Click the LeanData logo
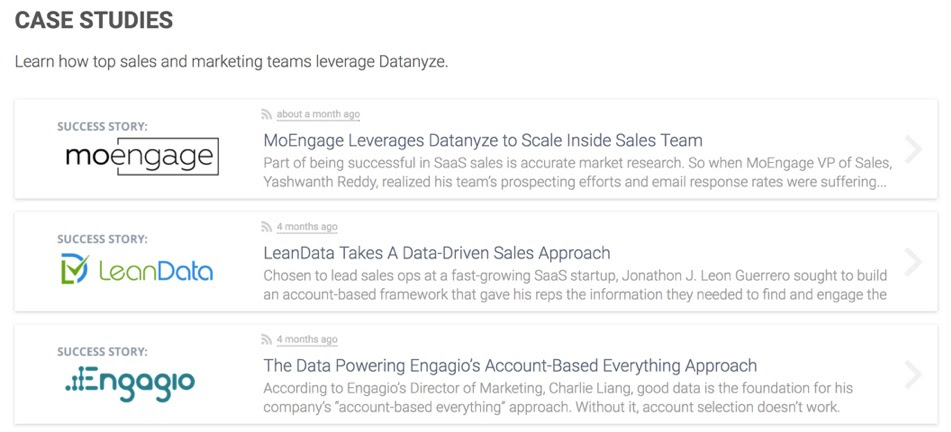The width and height of the screenshot is (951, 432). coord(137,269)
